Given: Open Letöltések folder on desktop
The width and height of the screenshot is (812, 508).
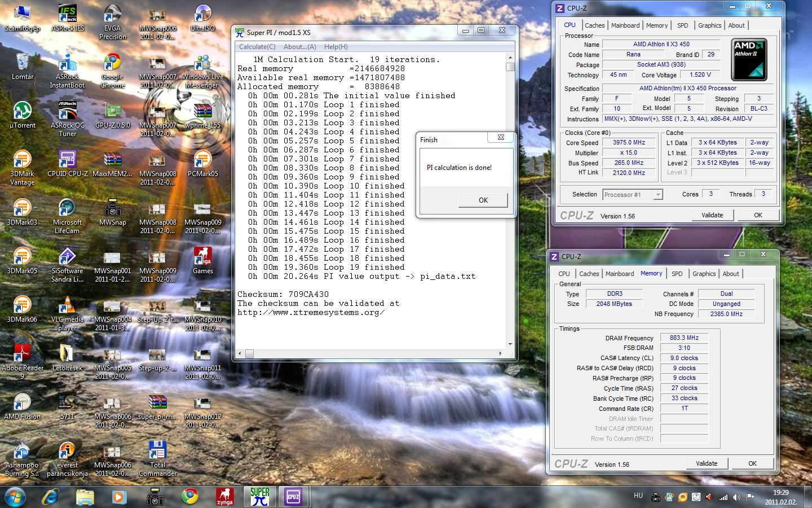Looking at the screenshot, I should click(x=67, y=358).
